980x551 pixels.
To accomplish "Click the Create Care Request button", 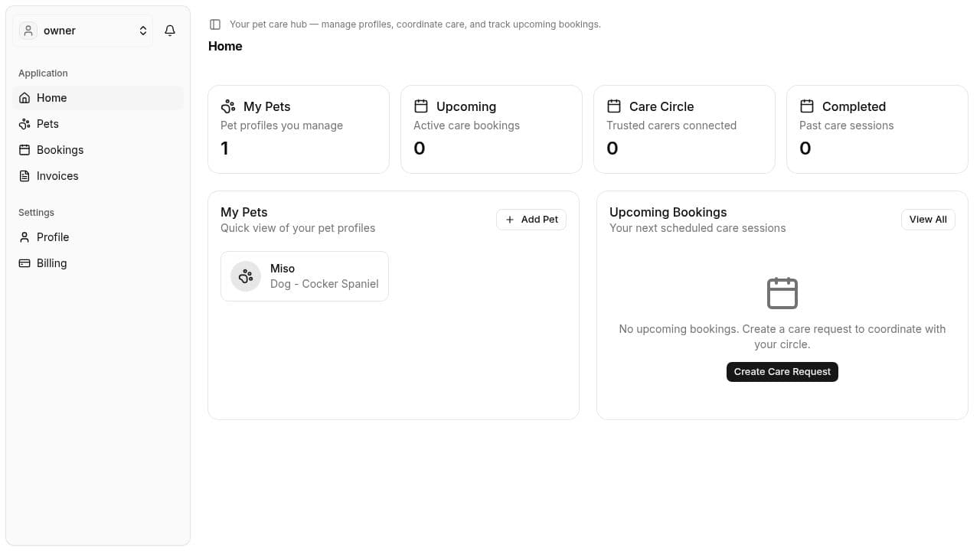I will (782, 372).
